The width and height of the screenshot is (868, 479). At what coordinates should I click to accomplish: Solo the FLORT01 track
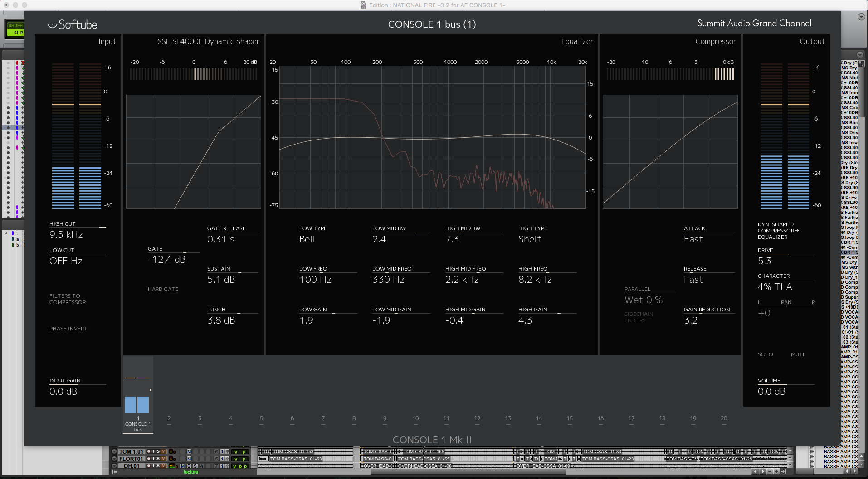coord(158,459)
